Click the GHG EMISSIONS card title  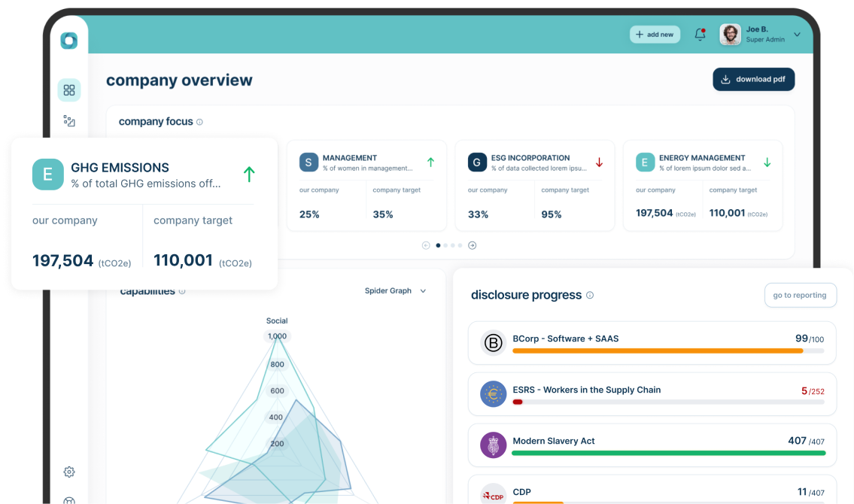[120, 168]
